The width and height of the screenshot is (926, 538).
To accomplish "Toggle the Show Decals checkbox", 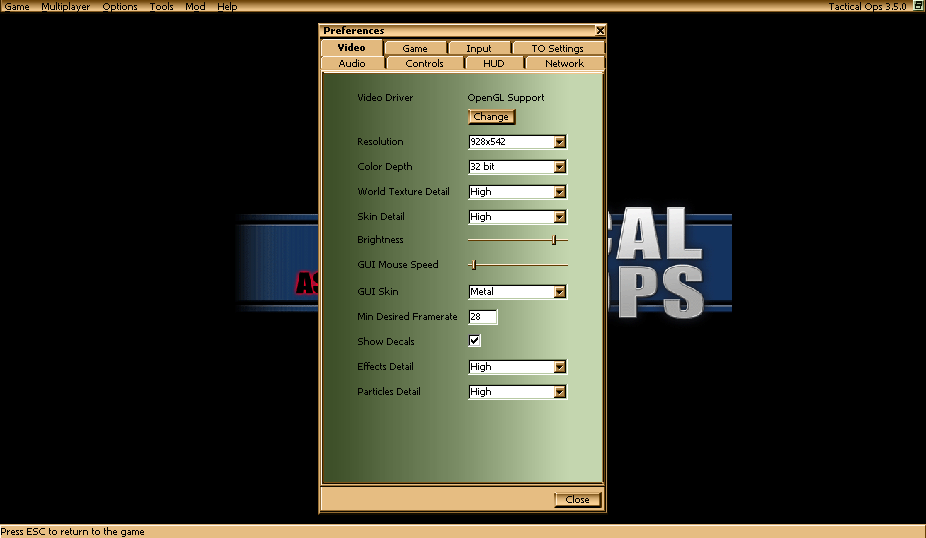I will [475, 341].
